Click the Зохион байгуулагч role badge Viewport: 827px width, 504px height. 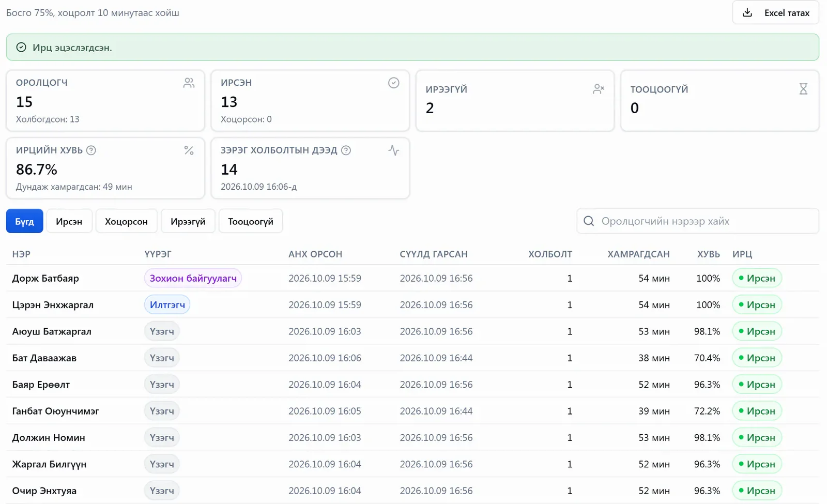[193, 278]
